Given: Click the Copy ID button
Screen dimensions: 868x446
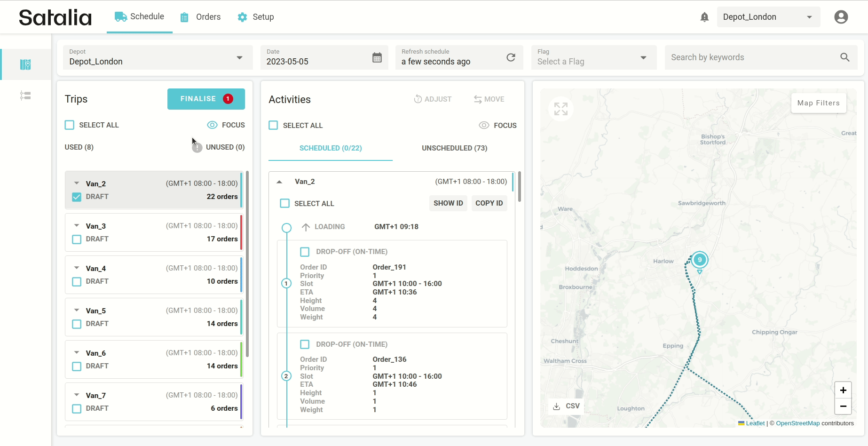Looking at the screenshot, I should coord(489,203).
